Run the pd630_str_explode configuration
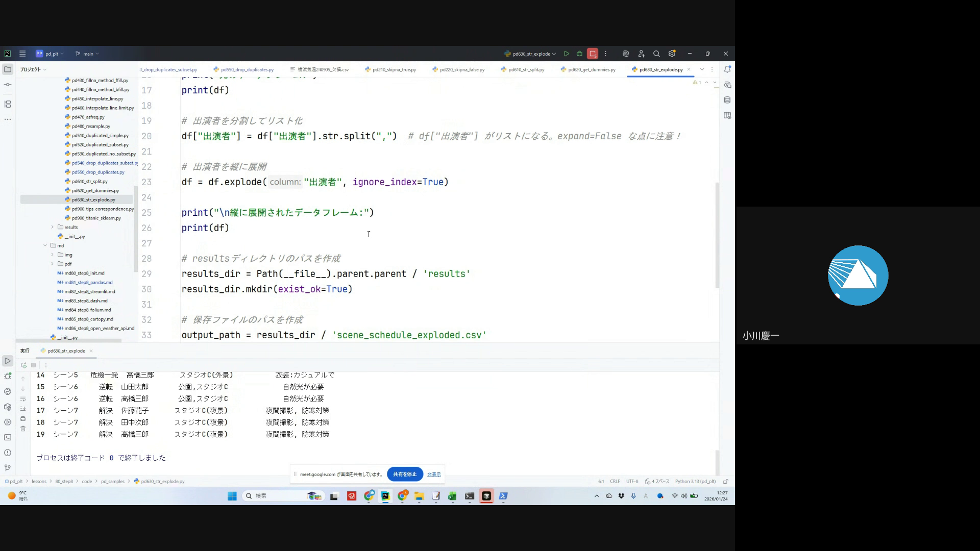Screen dimensions: 980x551 pos(567,54)
